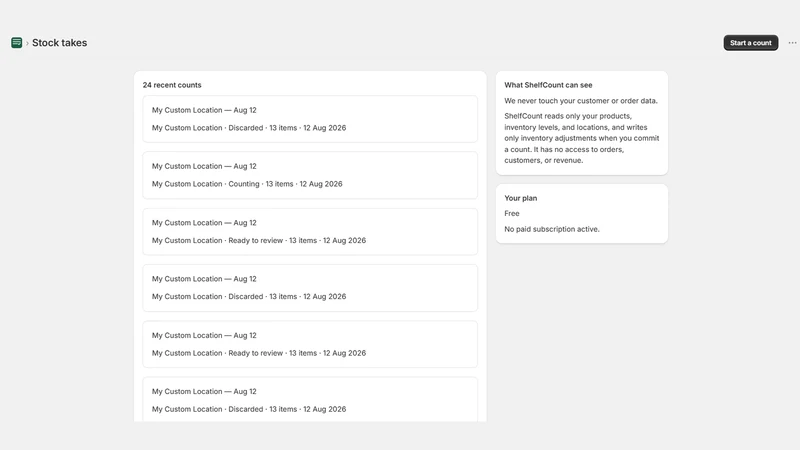Click the paragraph starting "ShelfCount reads only your products"
This screenshot has width=800, height=450.
click(x=582, y=138)
